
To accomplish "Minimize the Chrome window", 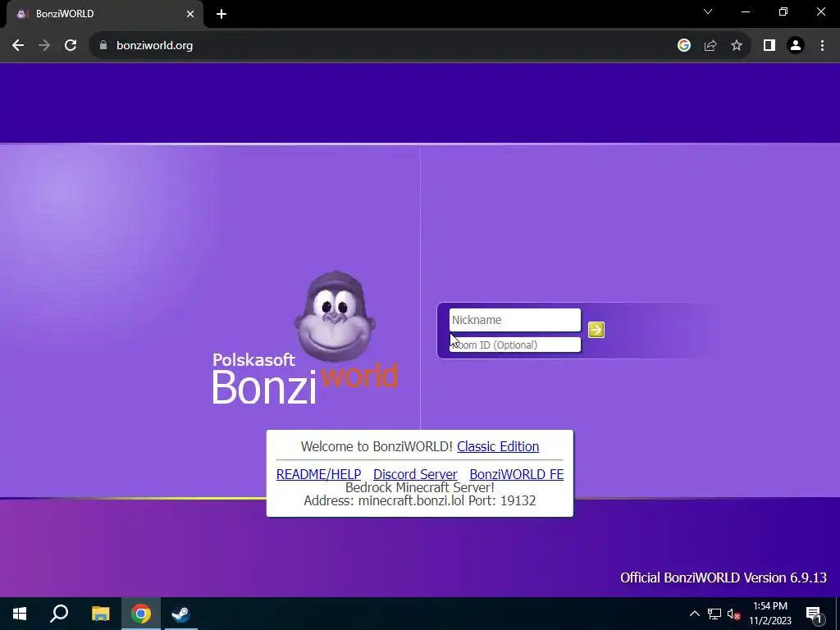I will [745, 11].
